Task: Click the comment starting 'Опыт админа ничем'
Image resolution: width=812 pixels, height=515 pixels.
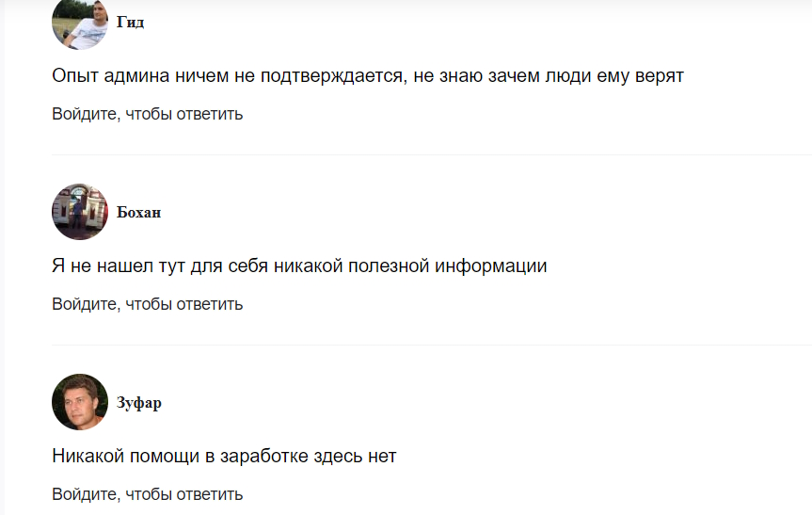Action: (368, 75)
